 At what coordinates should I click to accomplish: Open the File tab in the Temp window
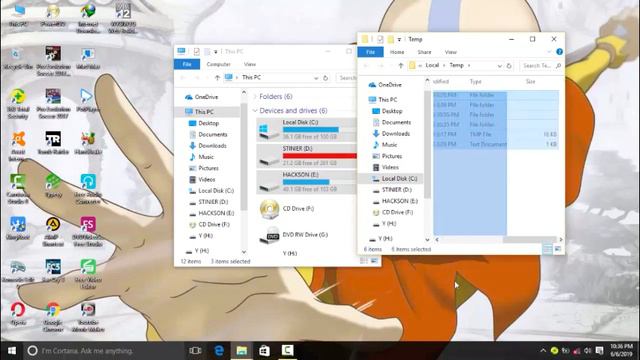coord(370,52)
